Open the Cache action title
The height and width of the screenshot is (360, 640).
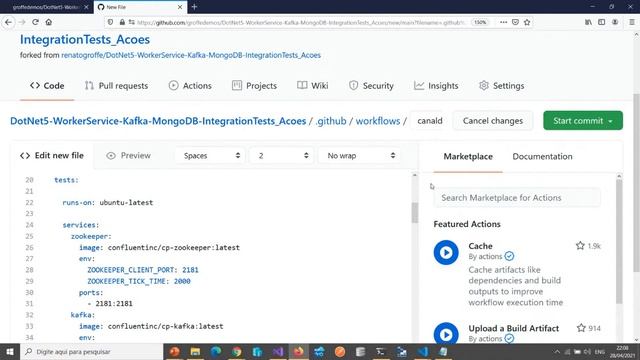click(x=480, y=246)
